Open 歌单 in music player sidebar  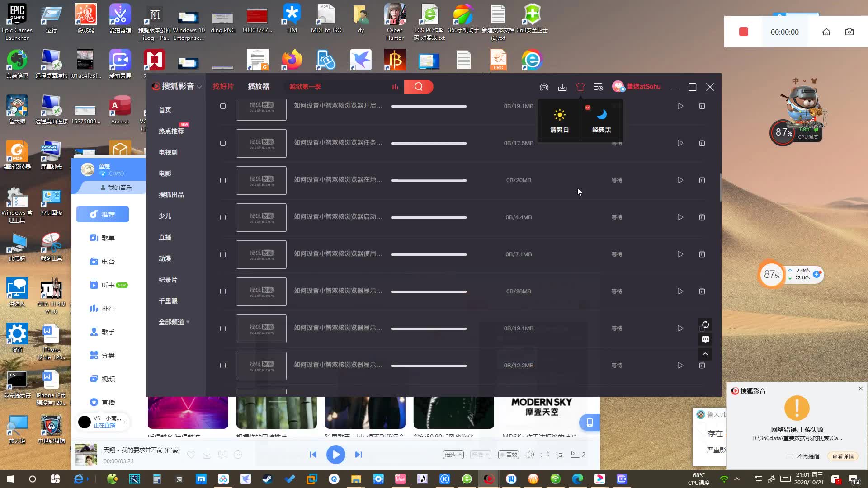point(103,238)
